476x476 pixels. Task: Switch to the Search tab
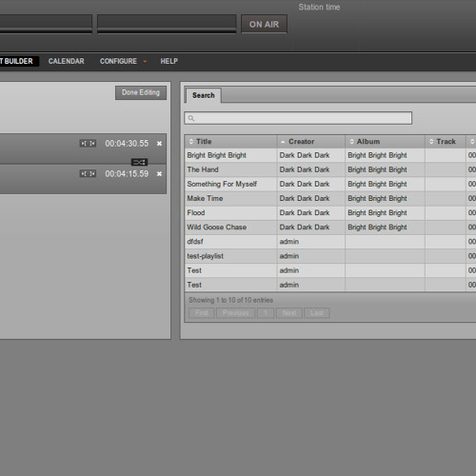[x=203, y=95]
